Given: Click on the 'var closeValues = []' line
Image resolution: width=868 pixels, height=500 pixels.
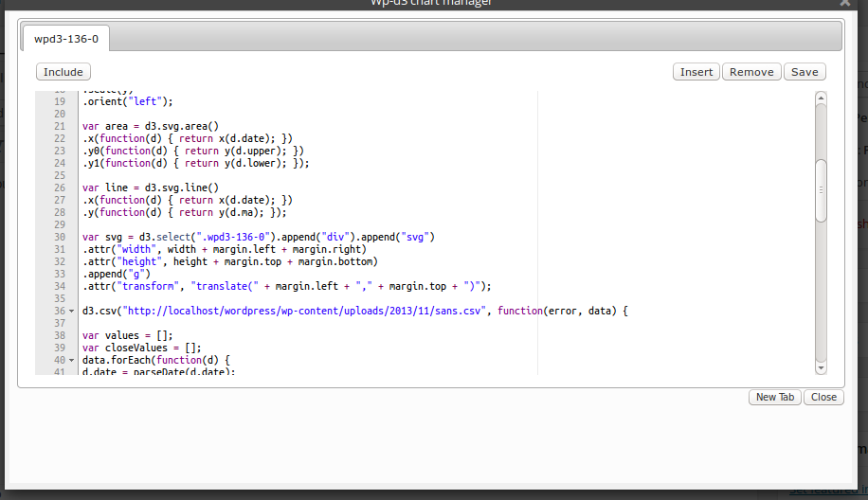Looking at the screenshot, I should [148, 348].
